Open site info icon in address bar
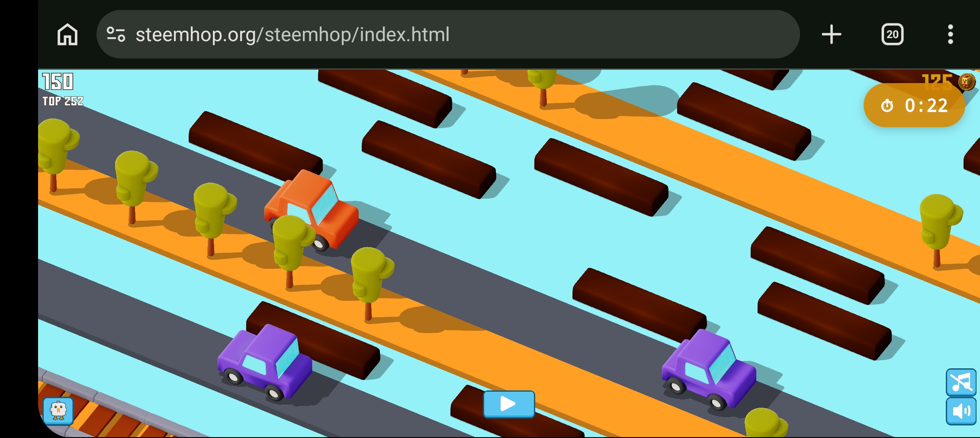 (x=116, y=35)
